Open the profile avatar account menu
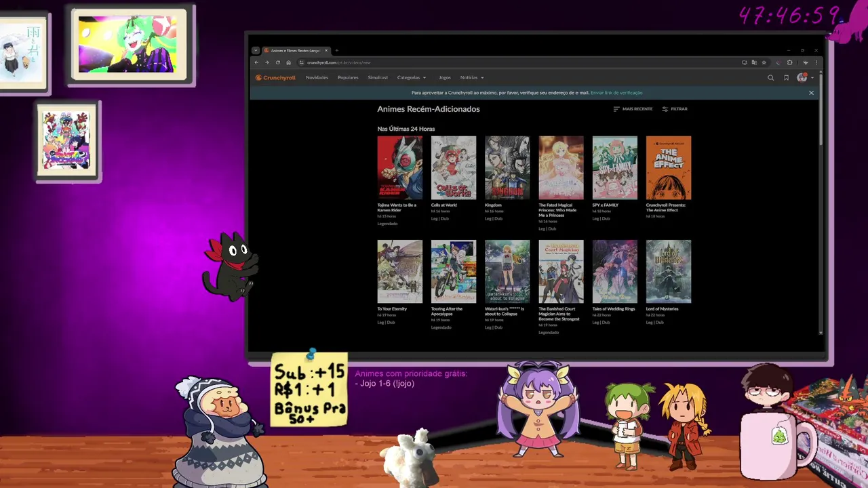This screenshot has width=868, height=488. [804, 78]
